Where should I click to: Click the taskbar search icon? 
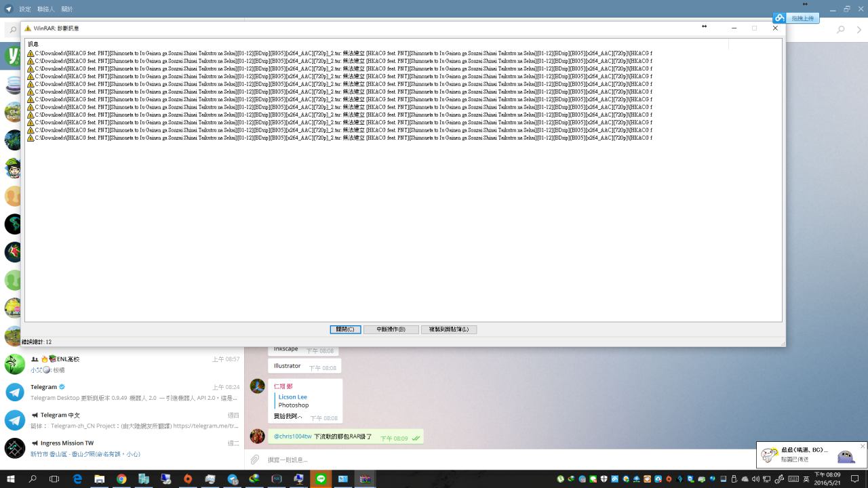tap(32, 479)
